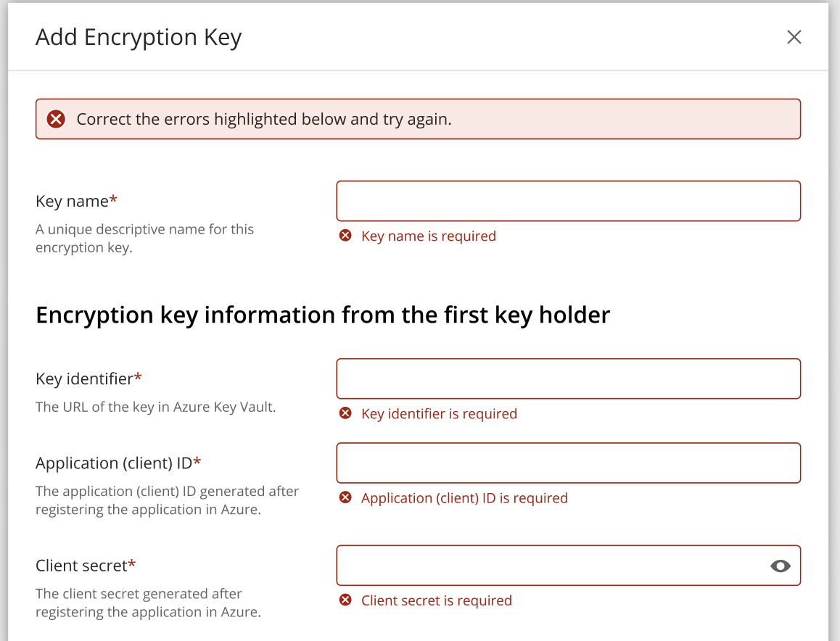
Task: Click into the Application (client) ID field
Action: point(568,463)
